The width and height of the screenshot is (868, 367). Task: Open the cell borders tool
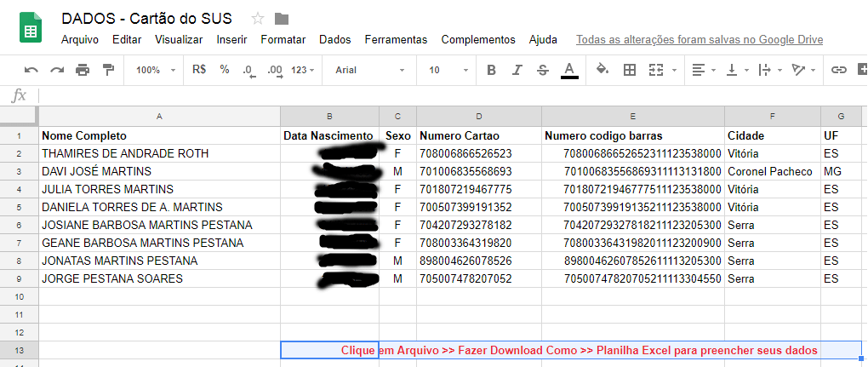tap(630, 70)
